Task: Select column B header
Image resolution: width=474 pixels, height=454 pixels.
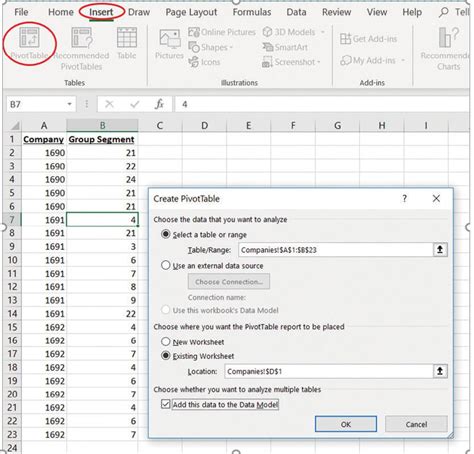Action: click(x=102, y=126)
